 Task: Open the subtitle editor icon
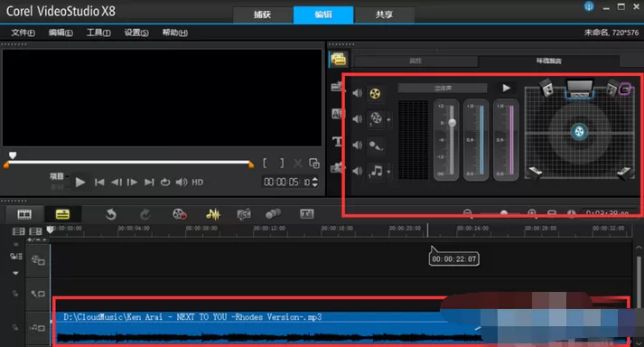tap(307, 214)
